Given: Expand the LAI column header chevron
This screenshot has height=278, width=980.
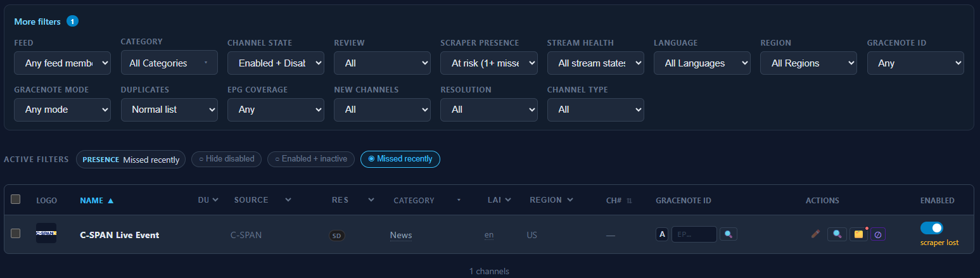Looking at the screenshot, I should [508, 200].
